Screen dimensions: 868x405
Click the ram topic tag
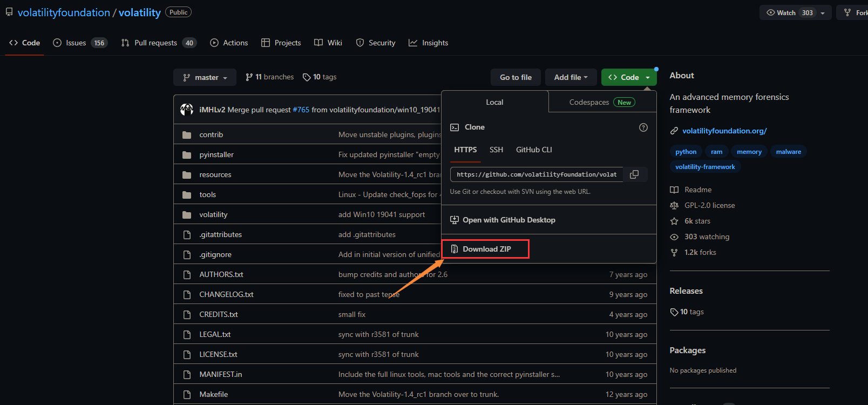point(716,152)
